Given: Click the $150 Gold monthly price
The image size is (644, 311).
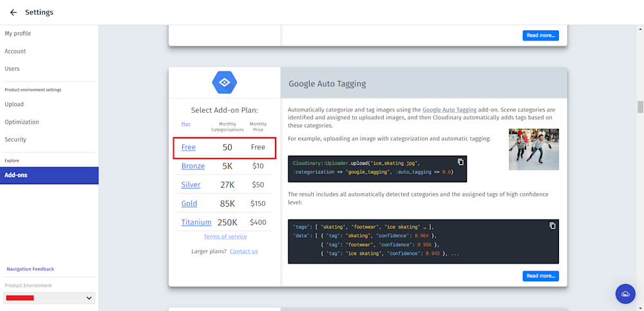Looking at the screenshot, I should tap(258, 203).
